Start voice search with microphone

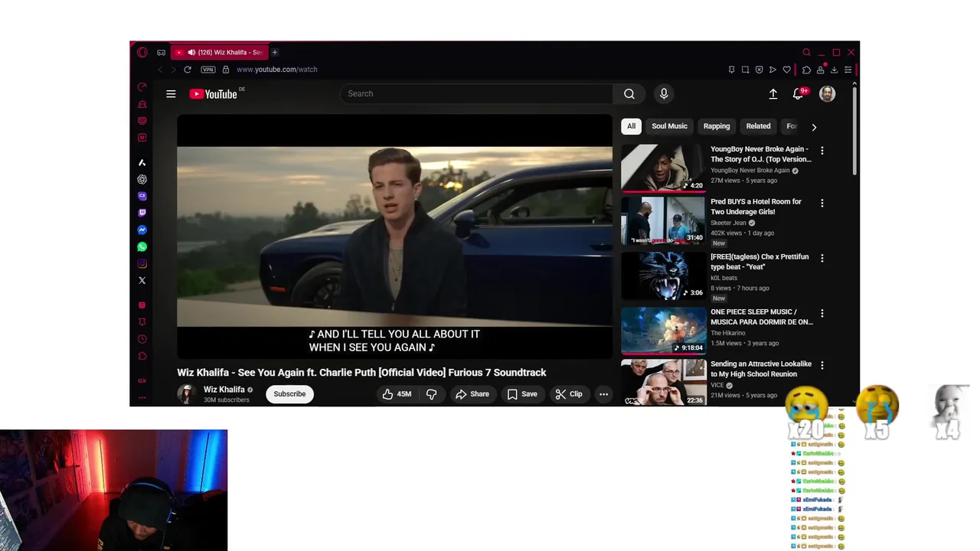click(x=664, y=93)
